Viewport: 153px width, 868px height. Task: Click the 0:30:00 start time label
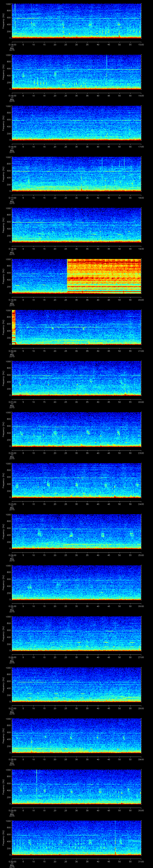tap(12, 861)
